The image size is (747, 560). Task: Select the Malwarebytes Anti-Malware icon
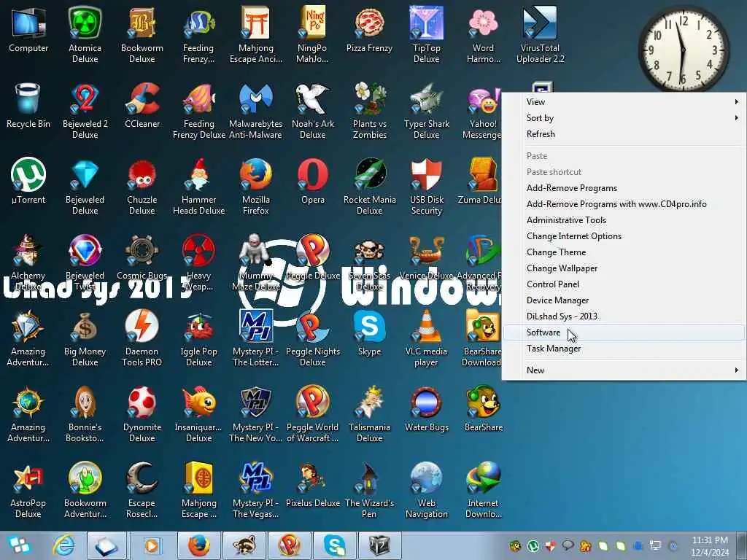pos(256,111)
